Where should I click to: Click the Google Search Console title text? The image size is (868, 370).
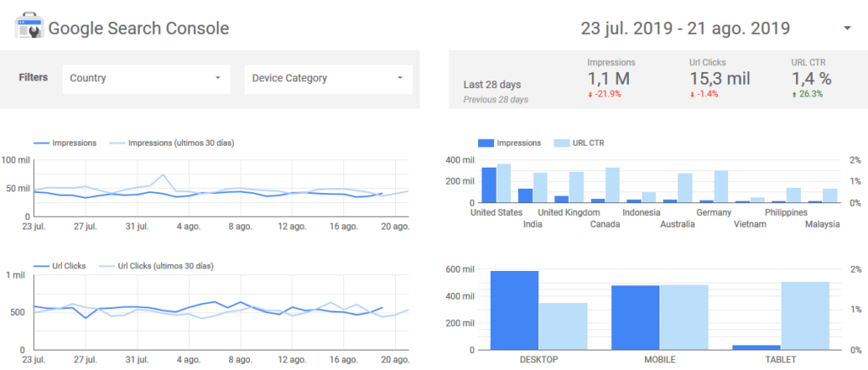139,28
